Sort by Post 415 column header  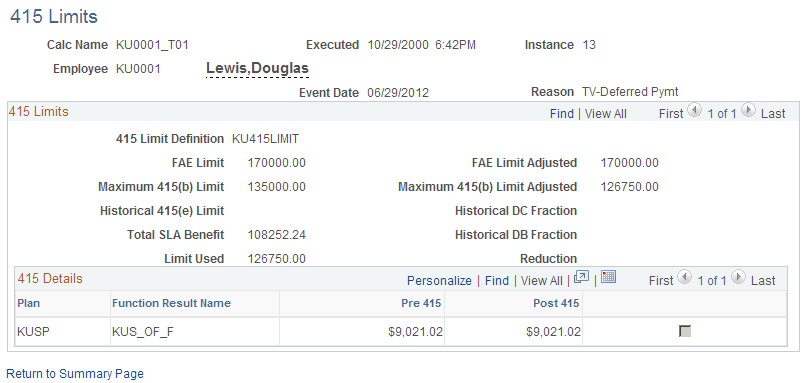(x=556, y=303)
